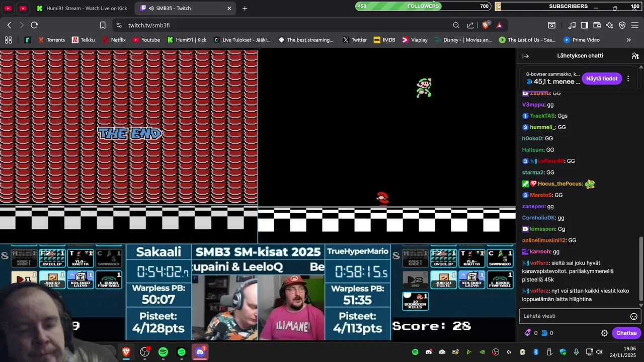Open site information icon in address bar
The image size is (644, 362).
[119, 25]
